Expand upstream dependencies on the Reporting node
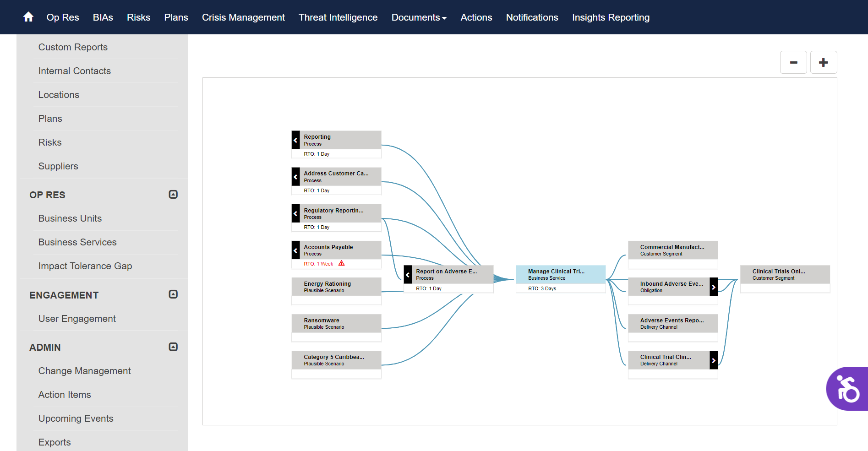This screenshot has width=868, height=451. (x=295, y=139)
